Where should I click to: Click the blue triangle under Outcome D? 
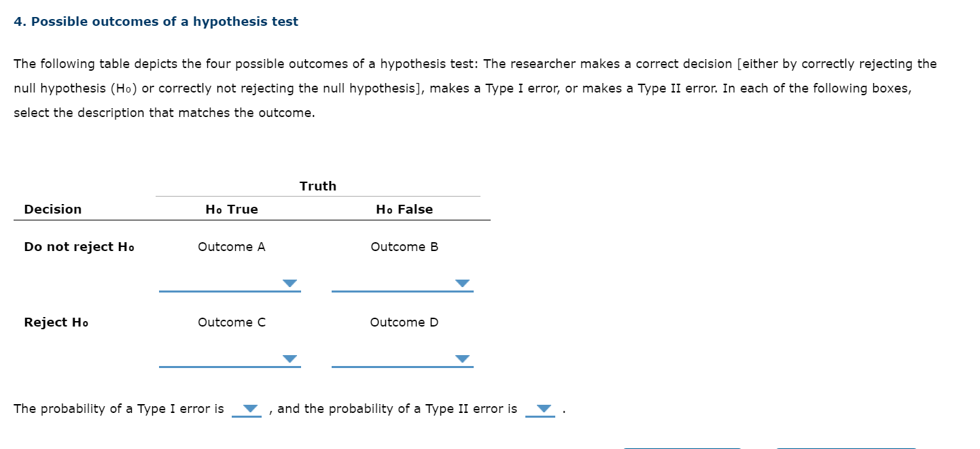point(463,359)
